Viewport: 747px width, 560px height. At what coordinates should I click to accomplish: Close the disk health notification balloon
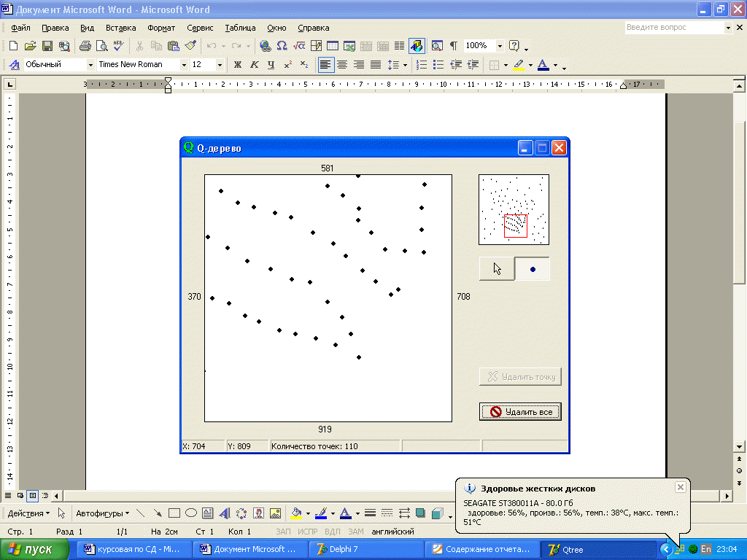tap(681, 487)
